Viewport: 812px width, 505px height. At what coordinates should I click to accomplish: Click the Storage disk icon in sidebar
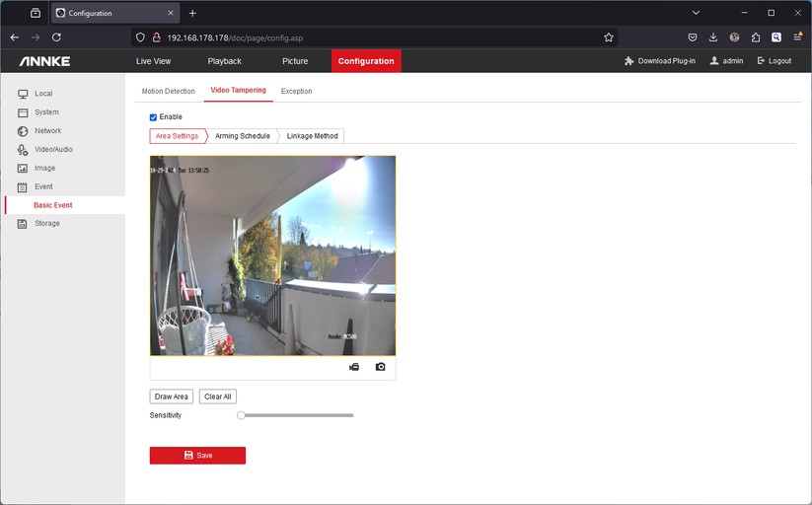(23, 224)
